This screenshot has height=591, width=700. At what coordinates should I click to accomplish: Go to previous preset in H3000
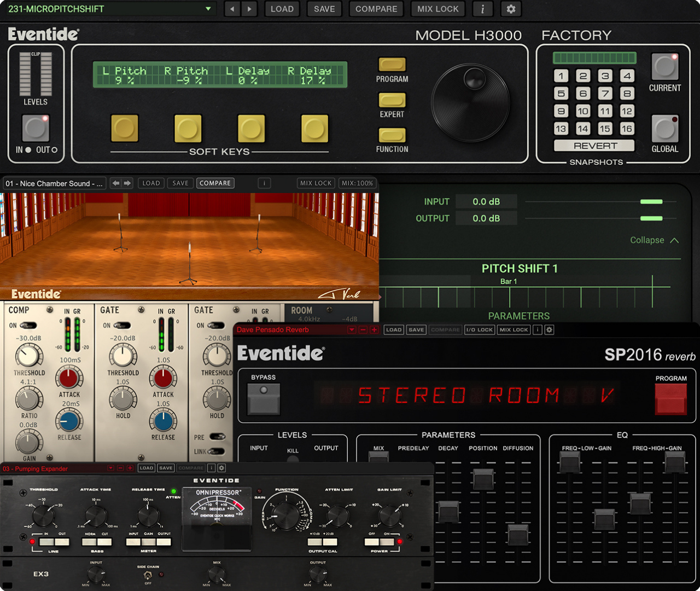(x=232, y=9)
